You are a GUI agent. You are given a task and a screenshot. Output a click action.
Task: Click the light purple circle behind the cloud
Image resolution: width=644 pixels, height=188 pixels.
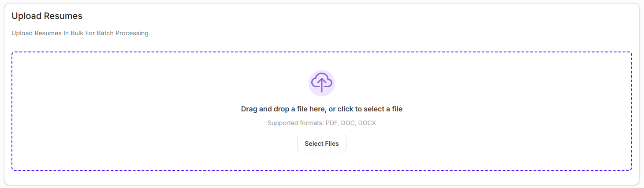(313, 76)
